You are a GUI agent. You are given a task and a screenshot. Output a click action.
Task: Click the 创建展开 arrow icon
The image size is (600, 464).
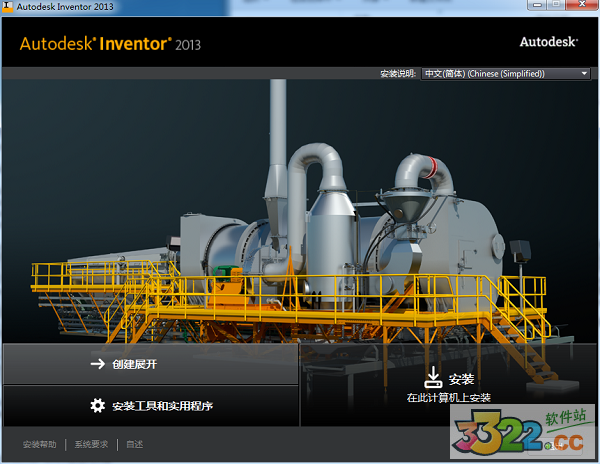[x=98, y=364]
